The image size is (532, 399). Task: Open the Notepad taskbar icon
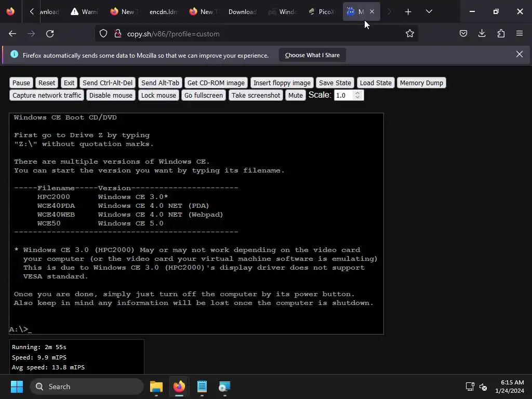202,387
